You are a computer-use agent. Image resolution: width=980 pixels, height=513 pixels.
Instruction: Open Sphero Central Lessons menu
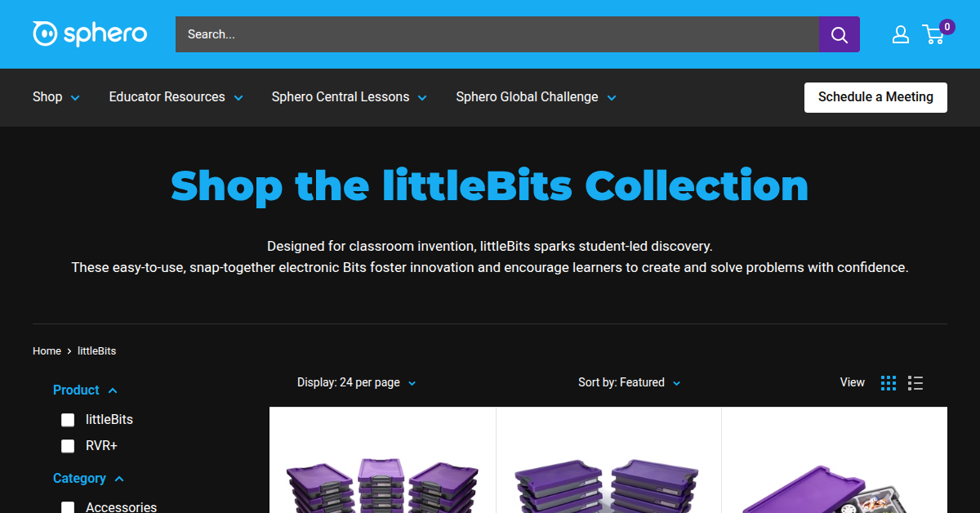click(x=350, y=97)
